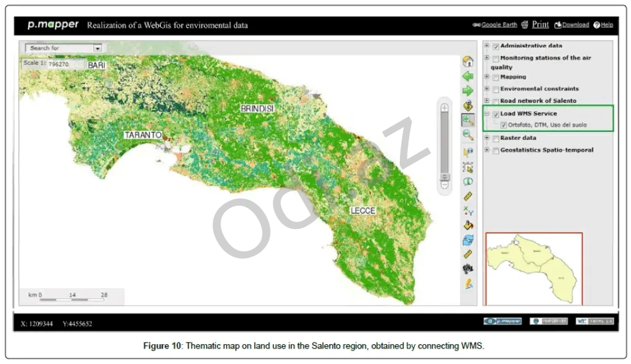Viewport: 631px width, 364px height.
Task: Click the map scale input field
Action: (x=62, y=63)
